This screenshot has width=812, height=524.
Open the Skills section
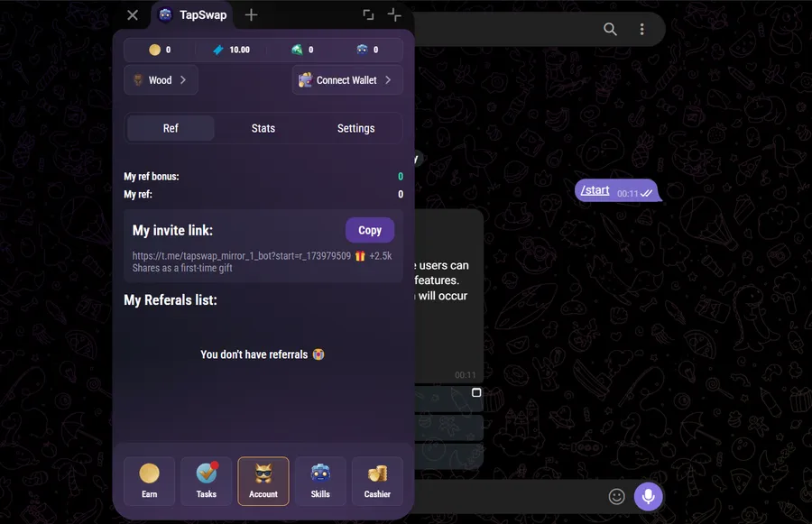coord(320,481)
